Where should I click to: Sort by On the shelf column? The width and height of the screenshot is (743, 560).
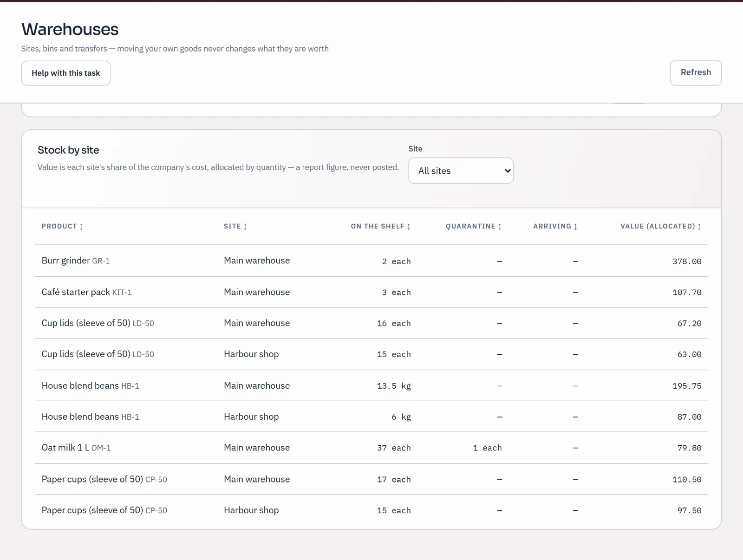point(381,226)
